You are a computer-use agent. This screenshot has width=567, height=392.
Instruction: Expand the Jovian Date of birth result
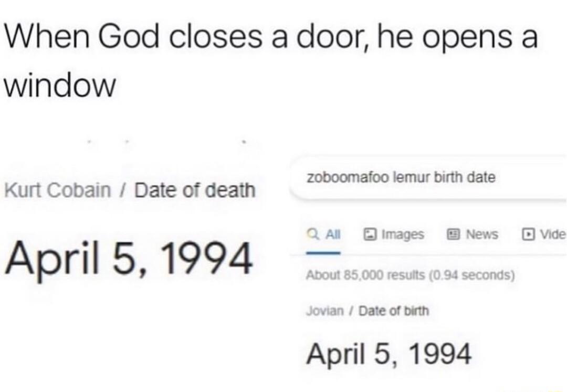367,311
